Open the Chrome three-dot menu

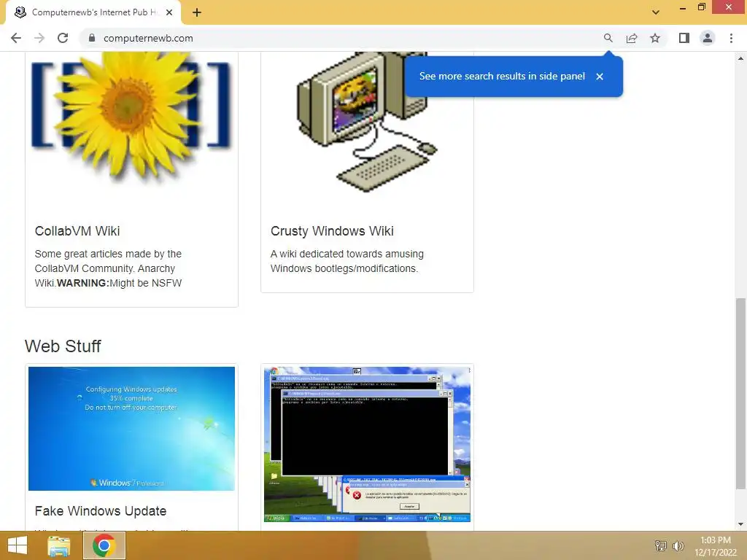731,38
